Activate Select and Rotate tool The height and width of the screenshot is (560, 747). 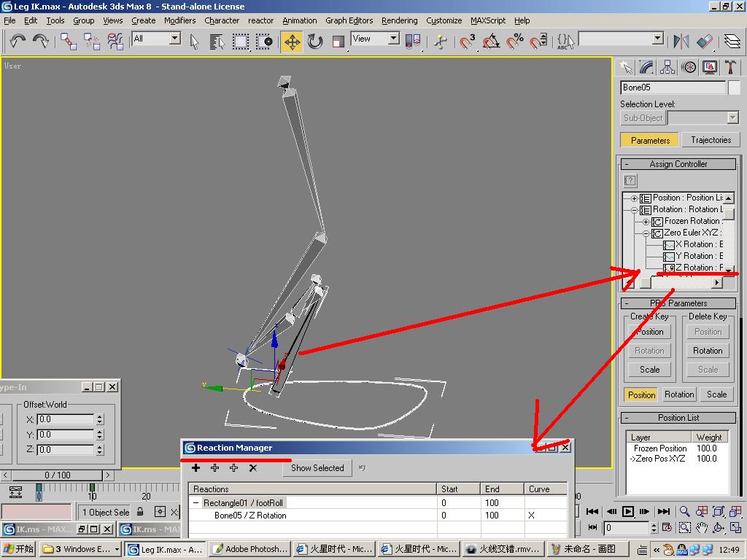pyautogui.click(x=315, y=42)
